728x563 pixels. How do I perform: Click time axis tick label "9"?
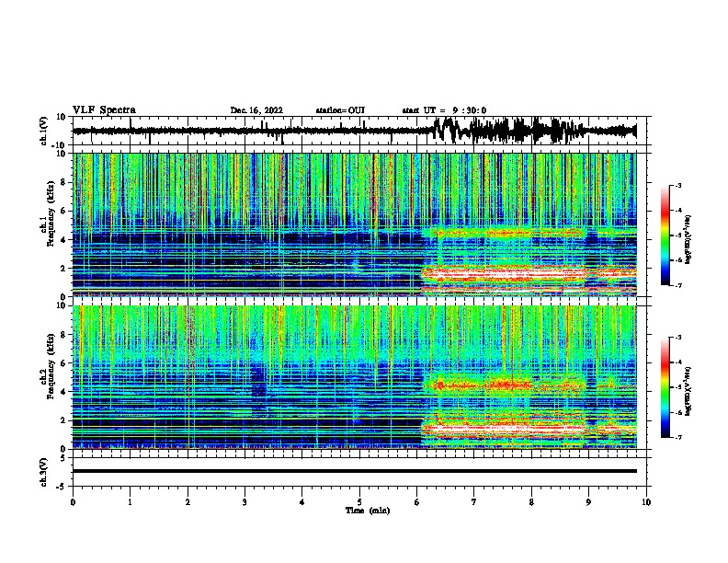[588, 502]
